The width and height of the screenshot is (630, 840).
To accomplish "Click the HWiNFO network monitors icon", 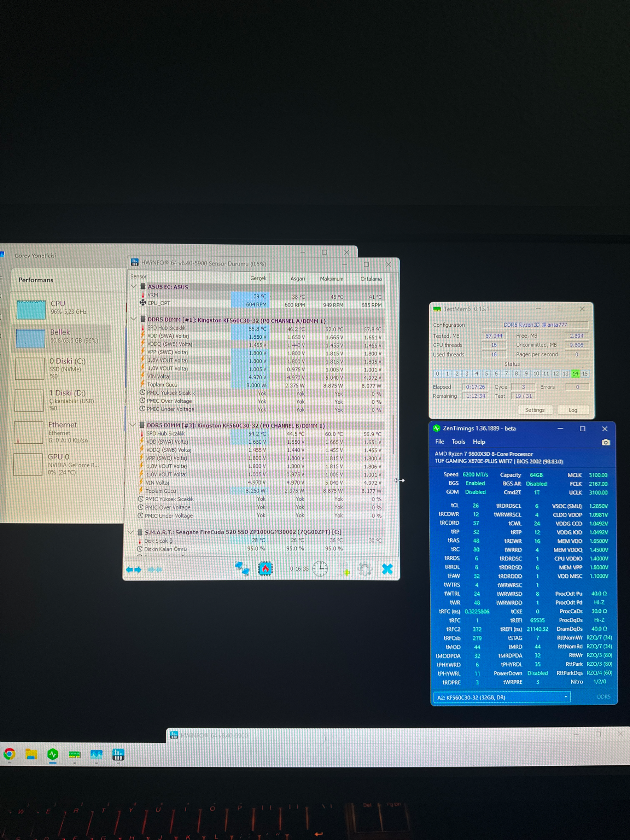I will pyautogui.click(x=242, y=569).
